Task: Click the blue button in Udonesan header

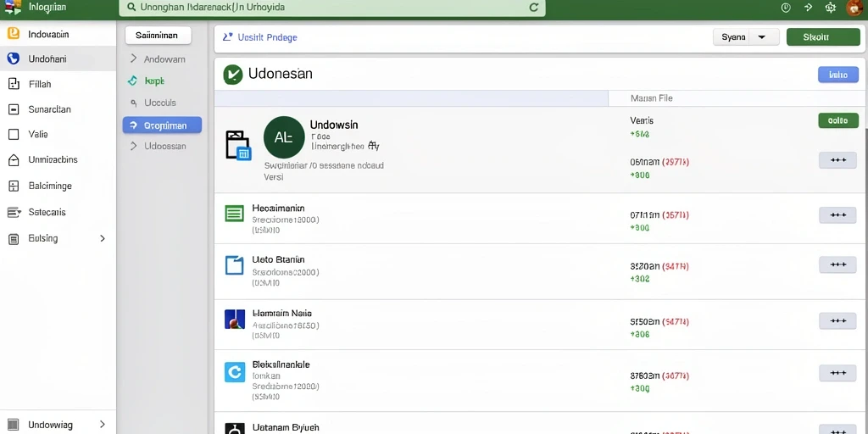Action: click(x=838, y=75)
